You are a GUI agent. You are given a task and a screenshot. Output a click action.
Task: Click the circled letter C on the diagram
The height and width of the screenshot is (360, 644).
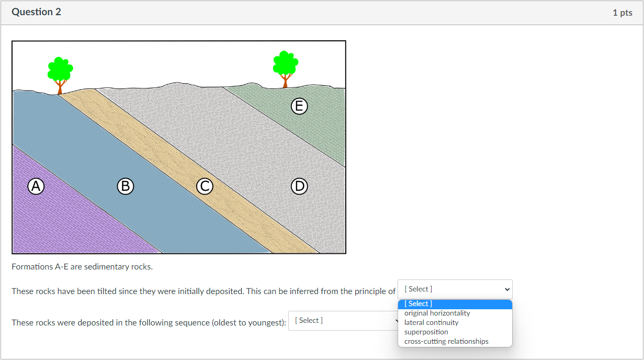(205, 186)
